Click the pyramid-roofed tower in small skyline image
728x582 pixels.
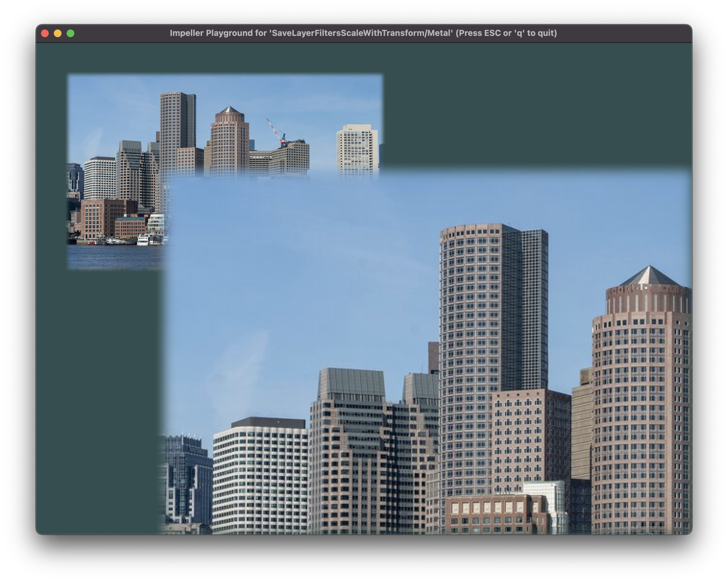click(x=230, y=142)
